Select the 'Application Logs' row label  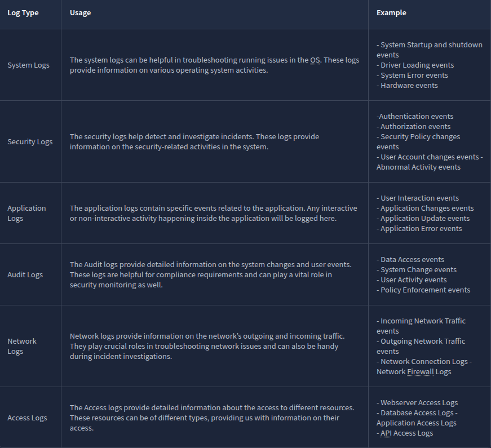pyautogui.click(x=26, y=214)
